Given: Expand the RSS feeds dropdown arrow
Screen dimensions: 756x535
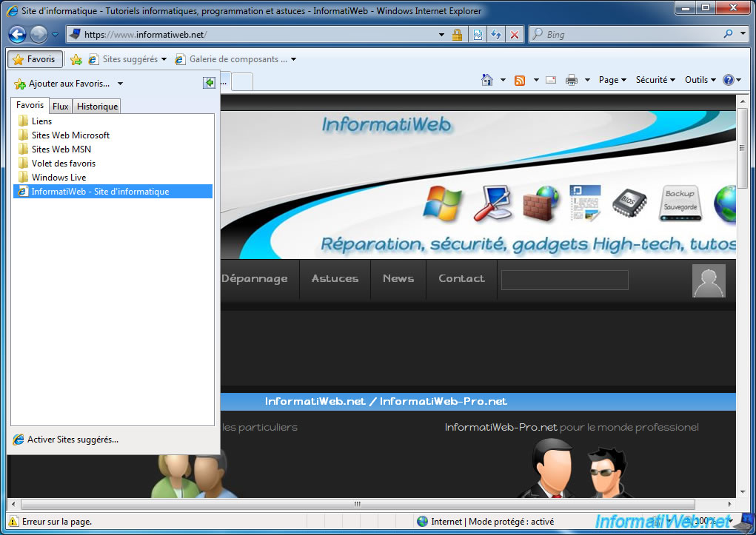Looking at the screenshot, I should click(x=535, y=80).
